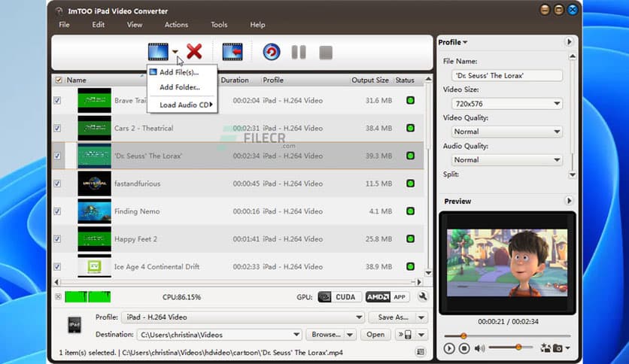This screenshot has height=364, width=629.
Task: Open the Add File dropdown arrow
Action: (175, 52)
